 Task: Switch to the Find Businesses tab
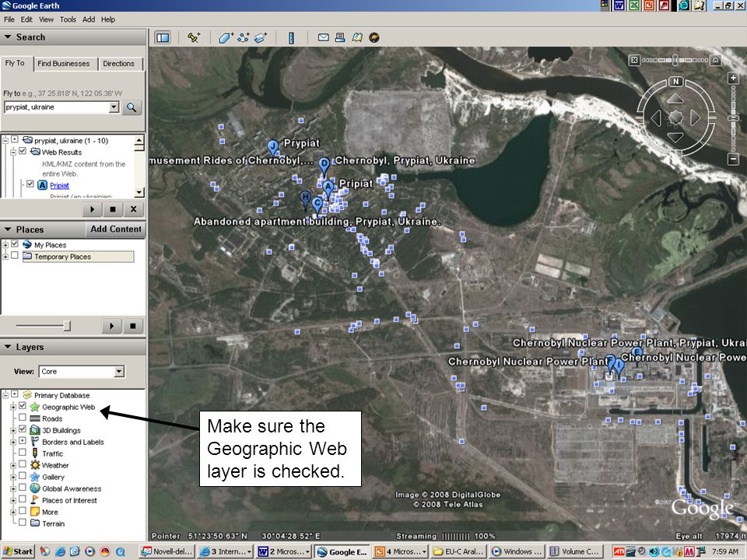coord(63,64)
